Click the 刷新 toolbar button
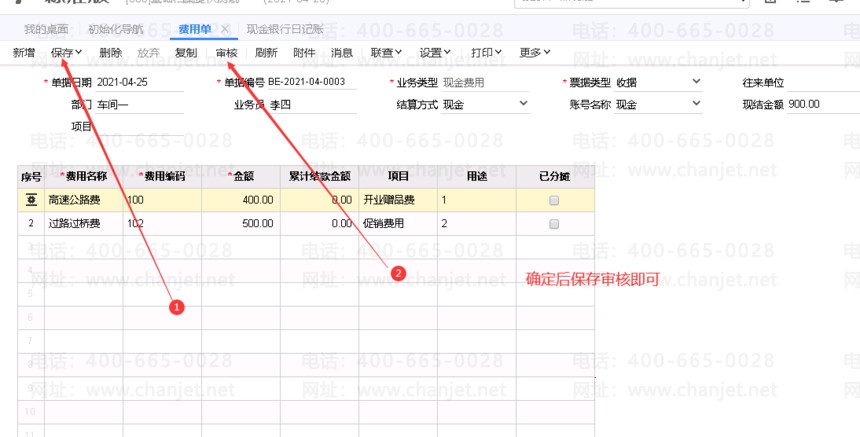 (x=266, y=53)
